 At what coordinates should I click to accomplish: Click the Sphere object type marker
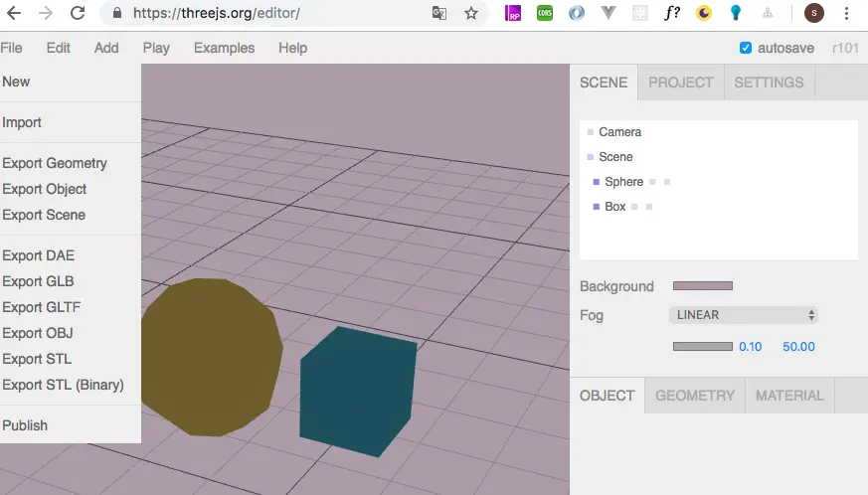point(597,182)
